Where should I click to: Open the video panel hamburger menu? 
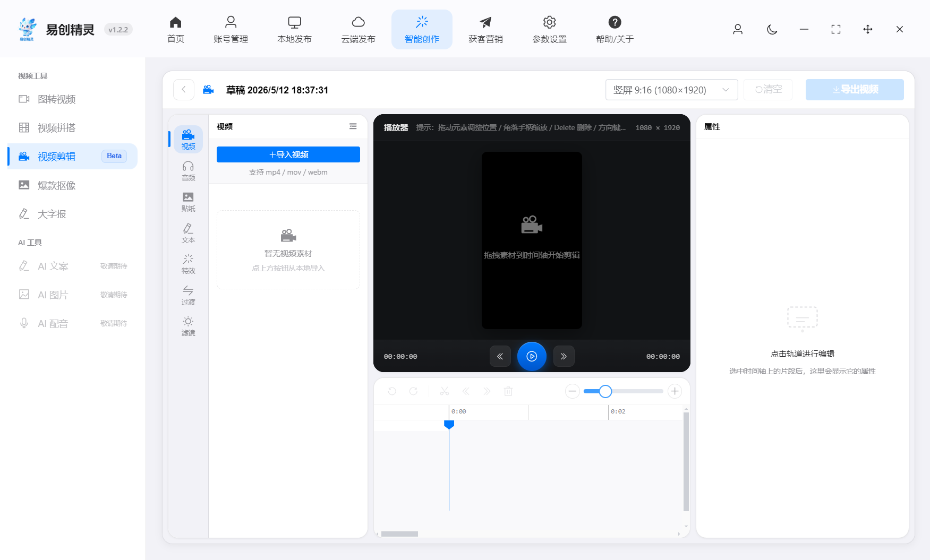click(x=353, y=126)
